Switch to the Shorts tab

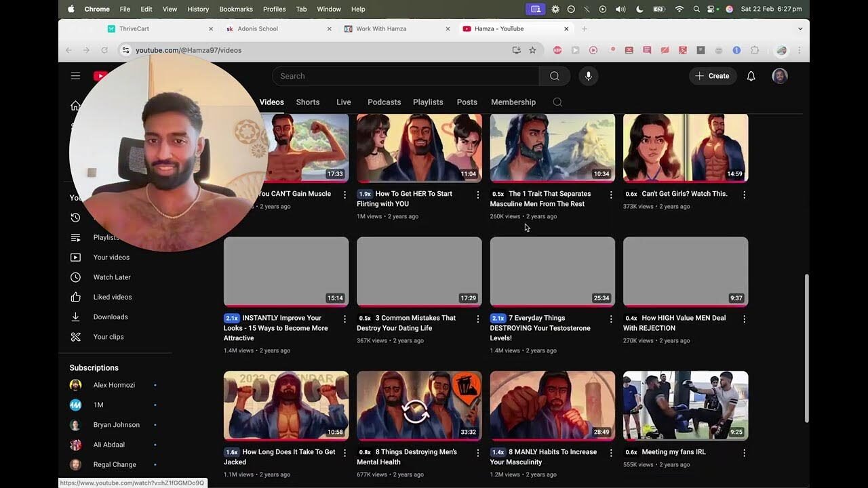coord(307,102)
